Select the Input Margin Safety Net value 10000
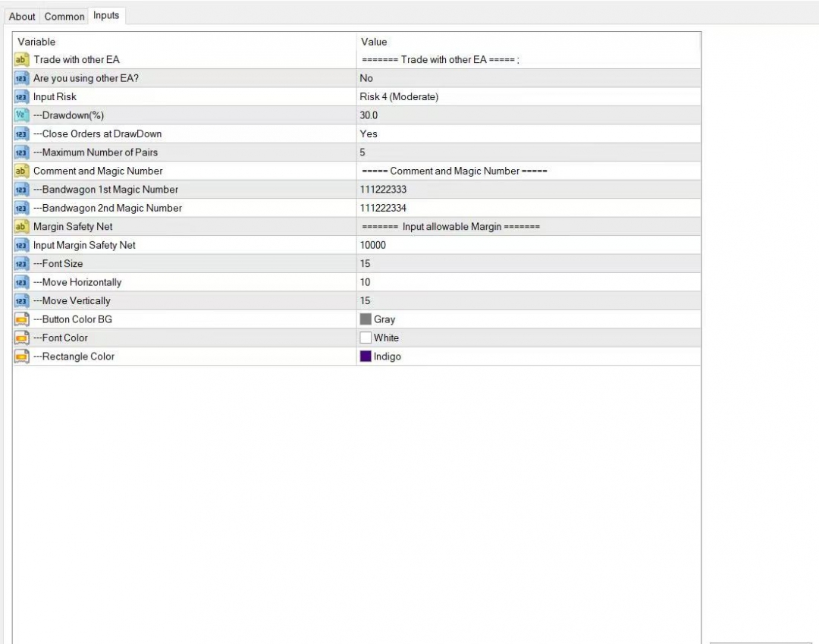The height and width of the screenshot is (644, 819). click(x=373, y=246)
